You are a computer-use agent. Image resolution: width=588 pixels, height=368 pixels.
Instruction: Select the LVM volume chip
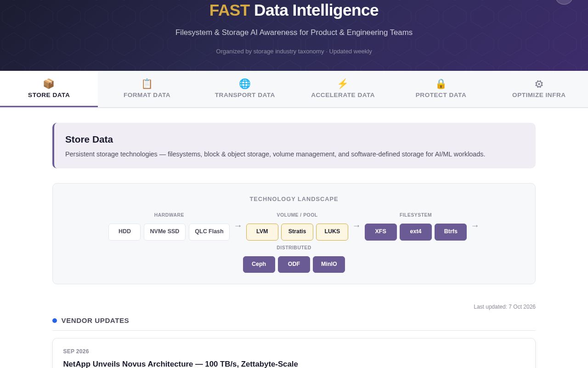tap(262, 232)
